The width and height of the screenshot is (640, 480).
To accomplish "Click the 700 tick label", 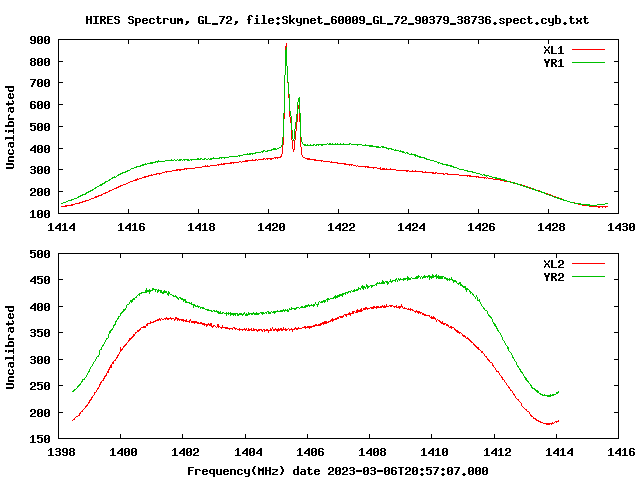I will pos(40,83).
